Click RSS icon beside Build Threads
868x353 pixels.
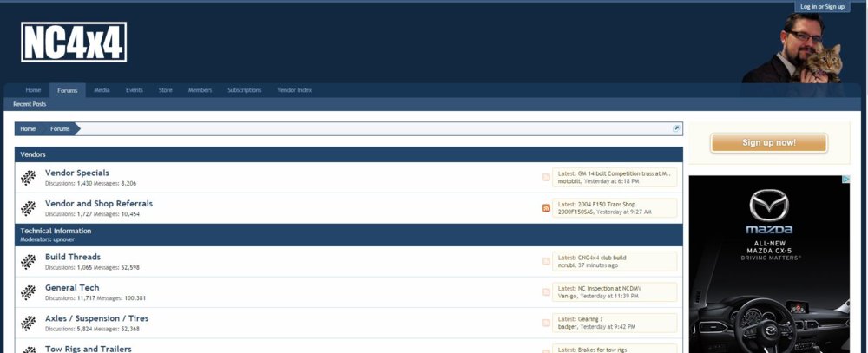[546, 262]
